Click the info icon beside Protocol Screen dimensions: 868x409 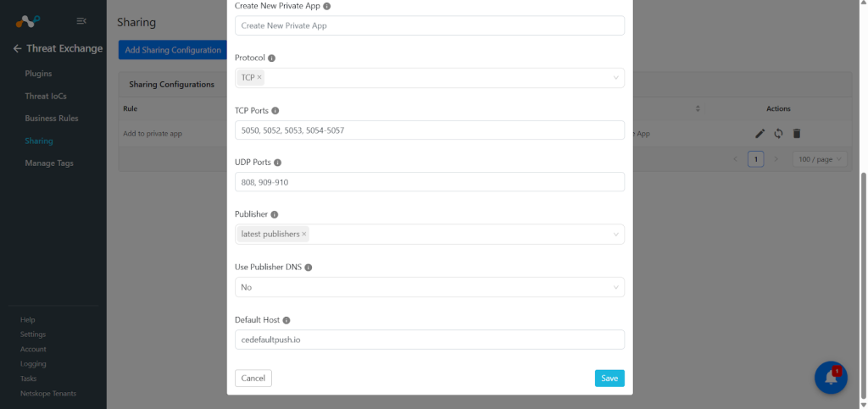(x=272, y=58)
